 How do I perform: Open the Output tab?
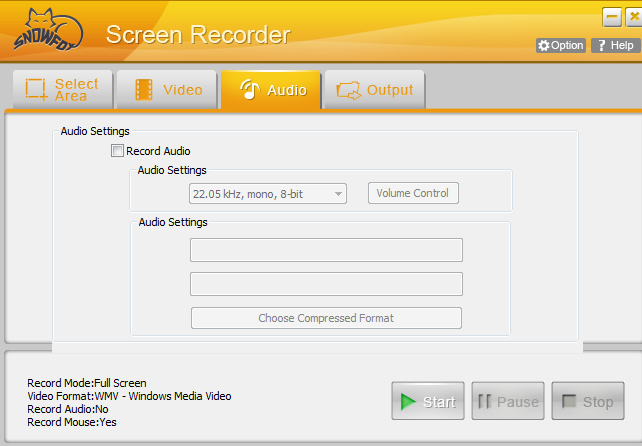coord(375,89)
